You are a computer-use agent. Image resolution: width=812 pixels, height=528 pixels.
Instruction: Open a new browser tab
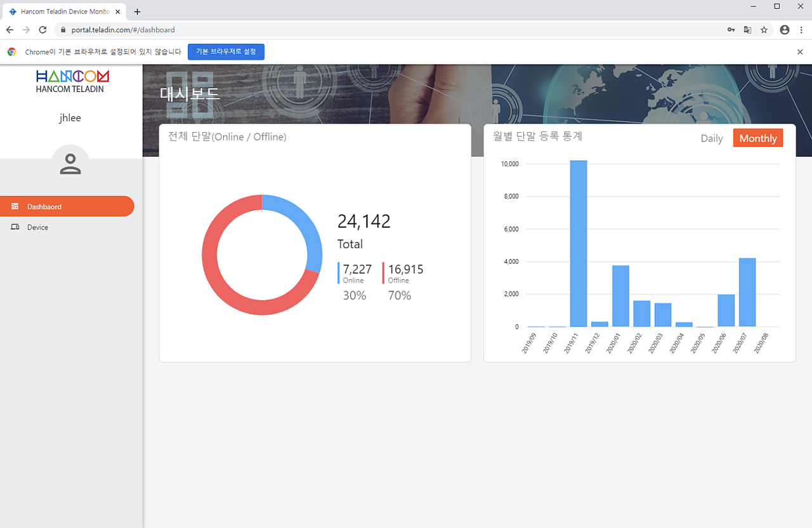click(x=137, y=11)
